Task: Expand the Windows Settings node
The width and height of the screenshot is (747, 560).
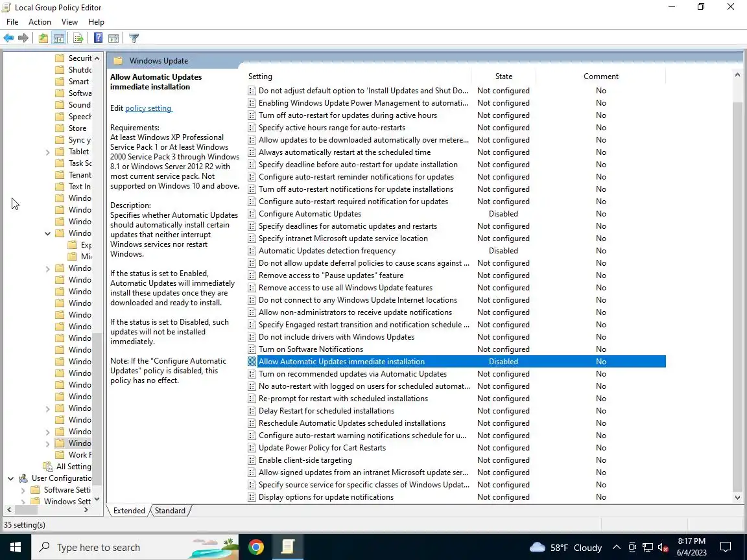Action: click(x=23, y=502)
